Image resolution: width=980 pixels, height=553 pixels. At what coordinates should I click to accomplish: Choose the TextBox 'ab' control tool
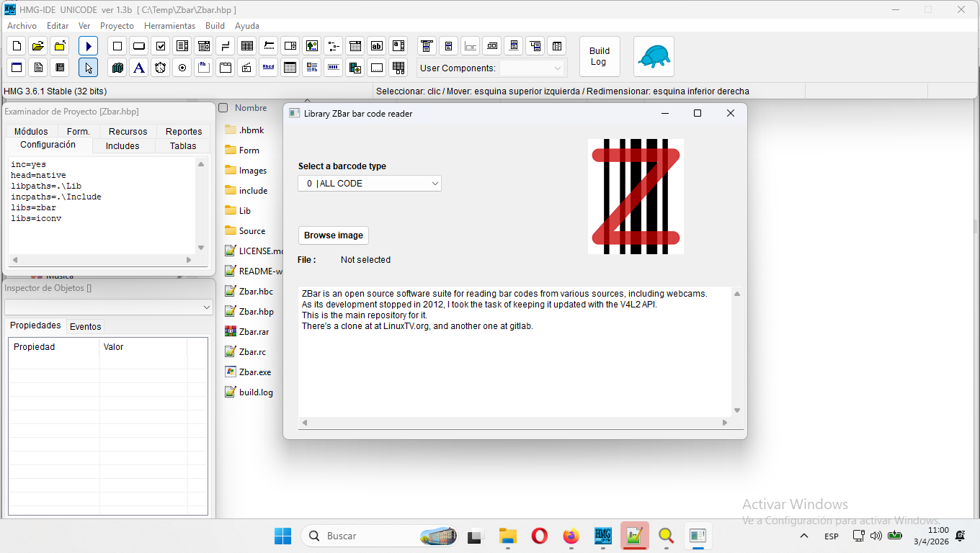377,46
